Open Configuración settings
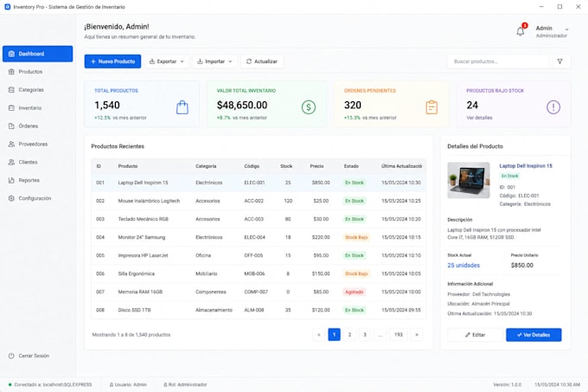Image resolution: width=588 pixels, height=392 pixels. pyautogui.click(x=37, y=198)
